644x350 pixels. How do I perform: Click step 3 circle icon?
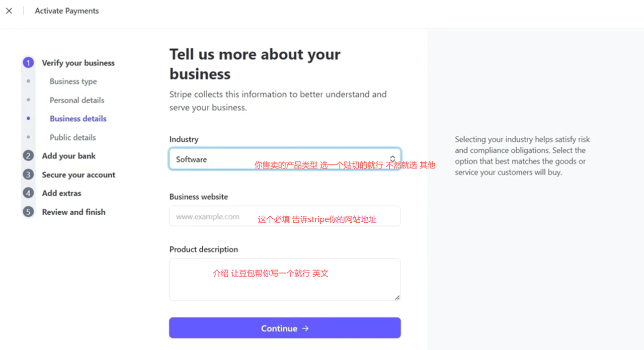click(28, 174)
